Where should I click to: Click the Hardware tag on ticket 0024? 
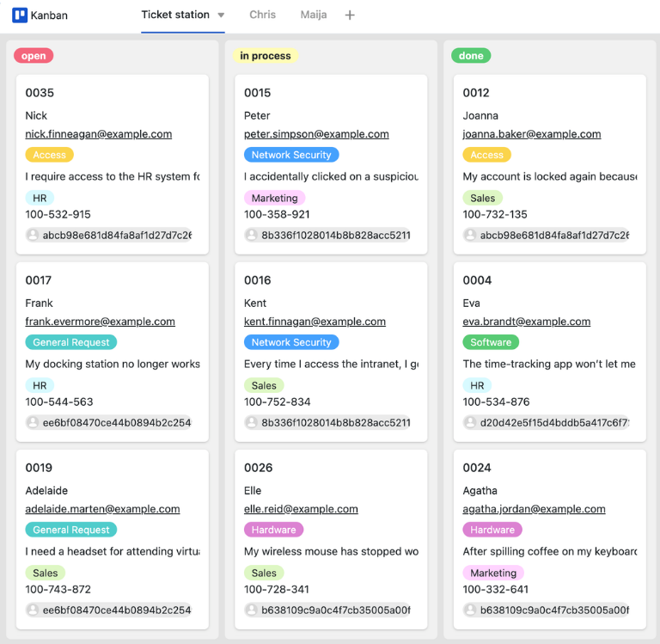[x=492, y=530]
